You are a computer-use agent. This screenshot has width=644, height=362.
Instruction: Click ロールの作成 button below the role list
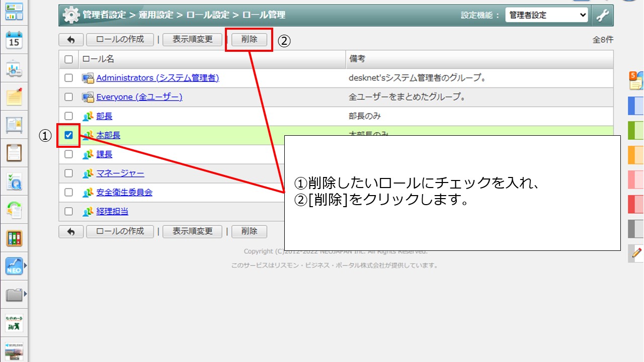tap(120, 231)
